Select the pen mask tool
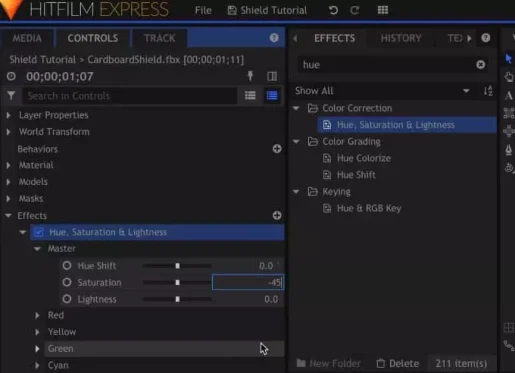Screen dimensions: 515x373 [509, 150]
